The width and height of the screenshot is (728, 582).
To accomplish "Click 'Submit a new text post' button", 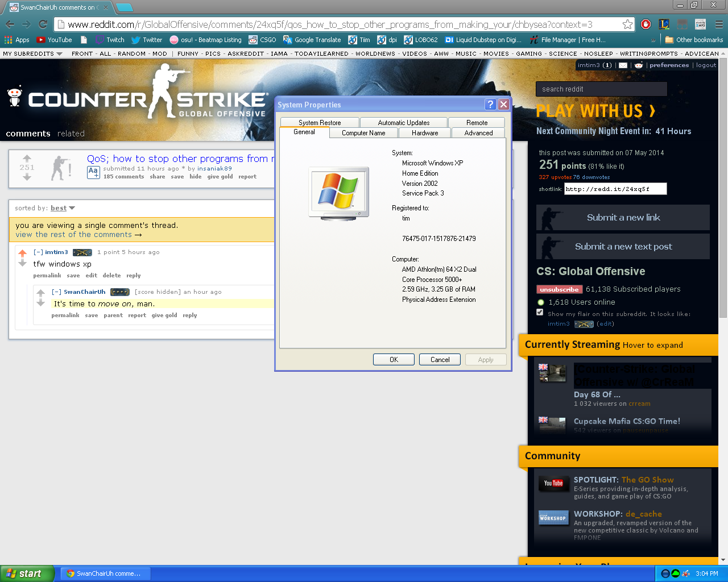I will pos(623,246).
